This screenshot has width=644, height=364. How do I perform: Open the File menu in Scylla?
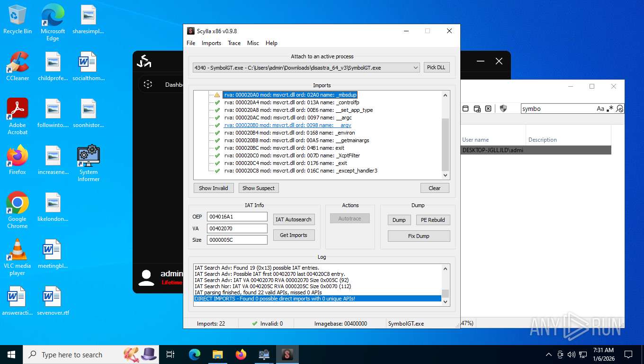tap(191, 43)
